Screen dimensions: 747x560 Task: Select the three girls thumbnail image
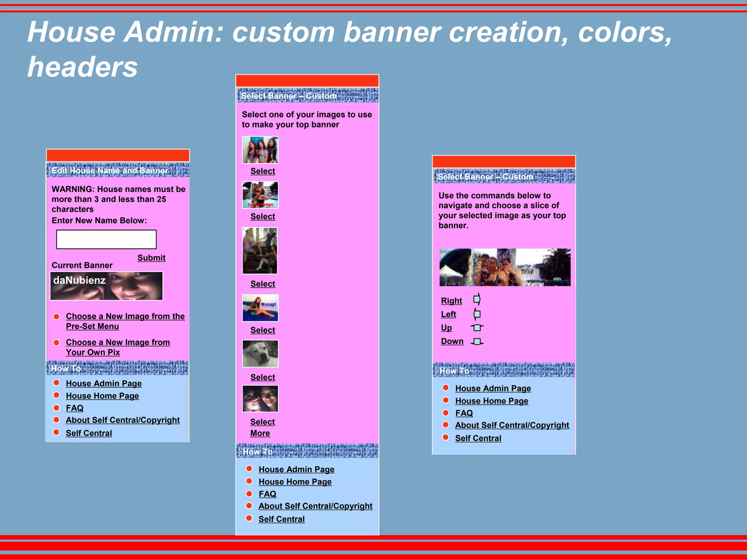point(260,150)
